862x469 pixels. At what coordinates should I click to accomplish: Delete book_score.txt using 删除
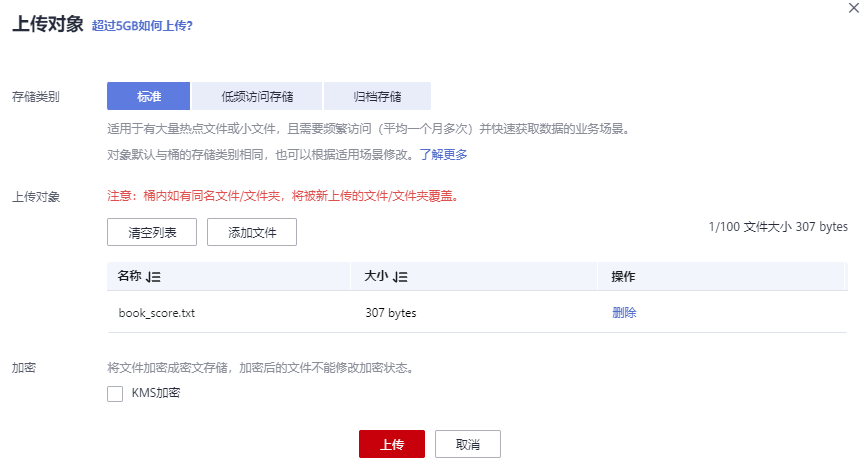pos(624,313)
